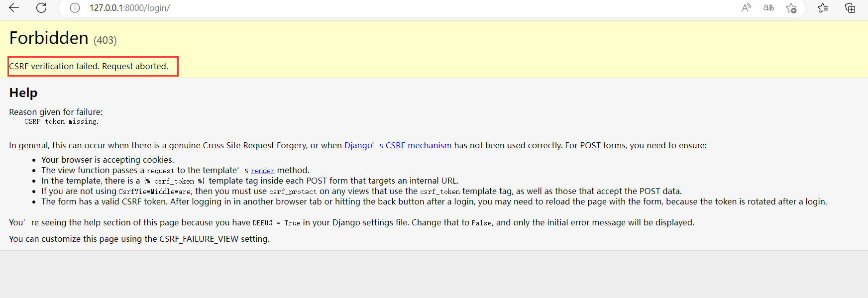
Task: Open the Collections panel
Action: pyautogui.click(x=850, y=8)
